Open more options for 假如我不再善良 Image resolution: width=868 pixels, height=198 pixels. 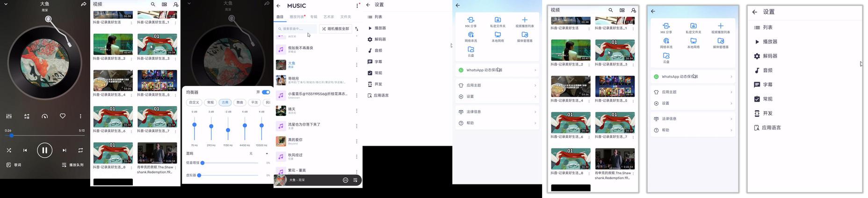click(357, 49)
